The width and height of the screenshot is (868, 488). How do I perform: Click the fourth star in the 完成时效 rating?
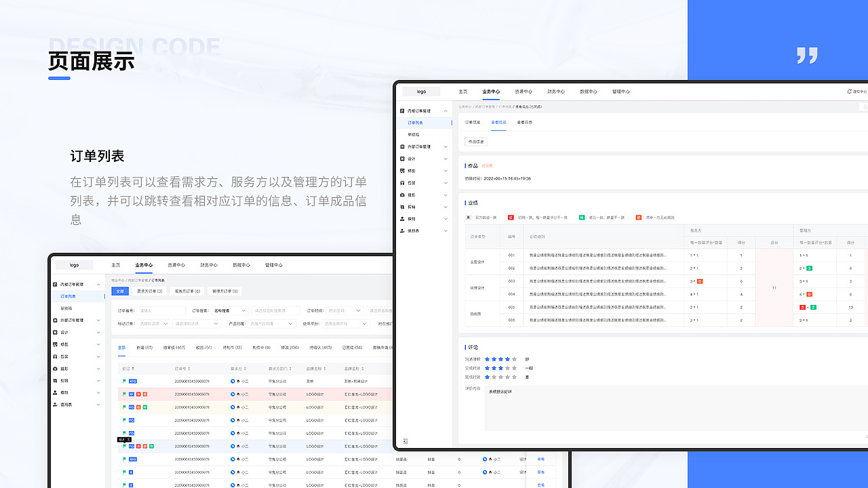click(507, 368)
